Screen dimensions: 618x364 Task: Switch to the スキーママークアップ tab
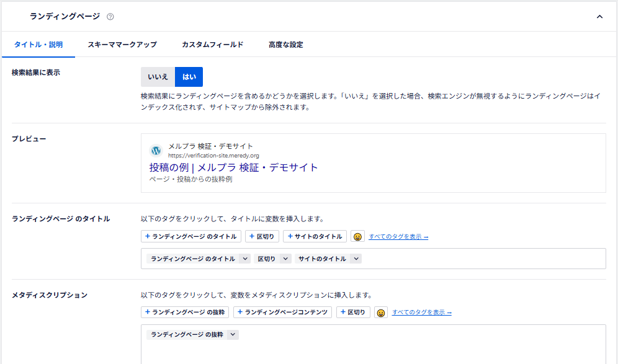click(x=122, y=45)
